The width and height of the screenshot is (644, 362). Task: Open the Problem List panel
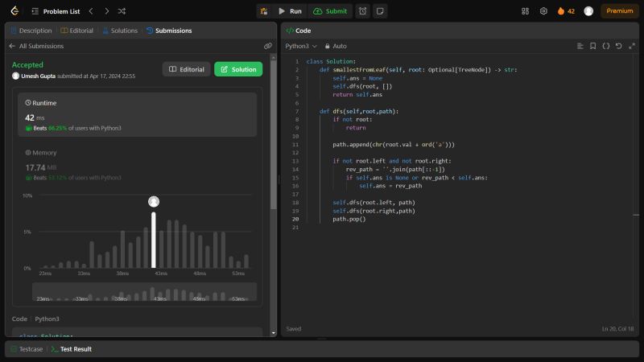pos(56,11)
